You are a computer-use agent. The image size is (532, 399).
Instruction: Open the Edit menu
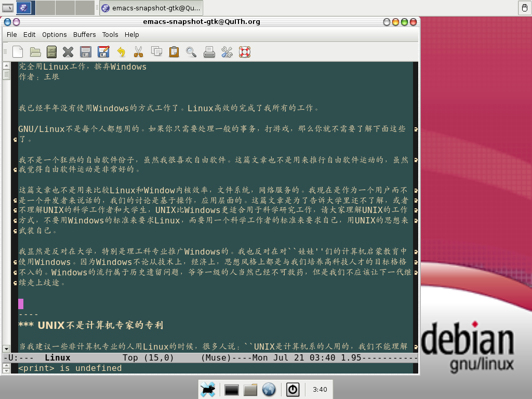(29, 35)
